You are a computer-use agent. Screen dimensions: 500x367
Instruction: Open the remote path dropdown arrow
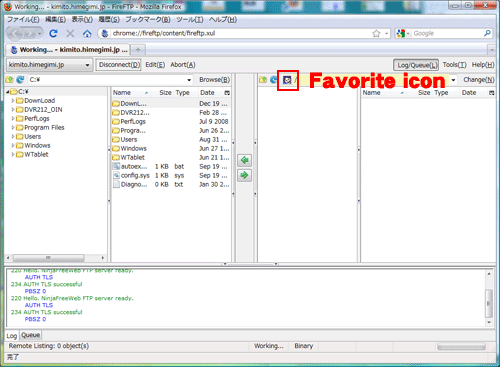pyautogui.click(x=453, y=80)
